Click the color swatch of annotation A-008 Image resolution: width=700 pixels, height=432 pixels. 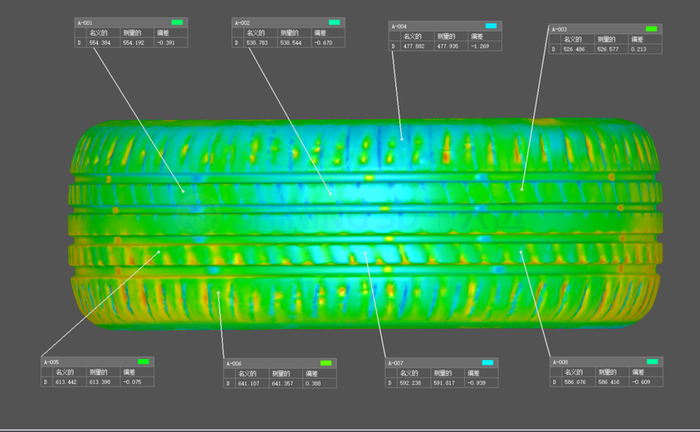pos(652,361)
